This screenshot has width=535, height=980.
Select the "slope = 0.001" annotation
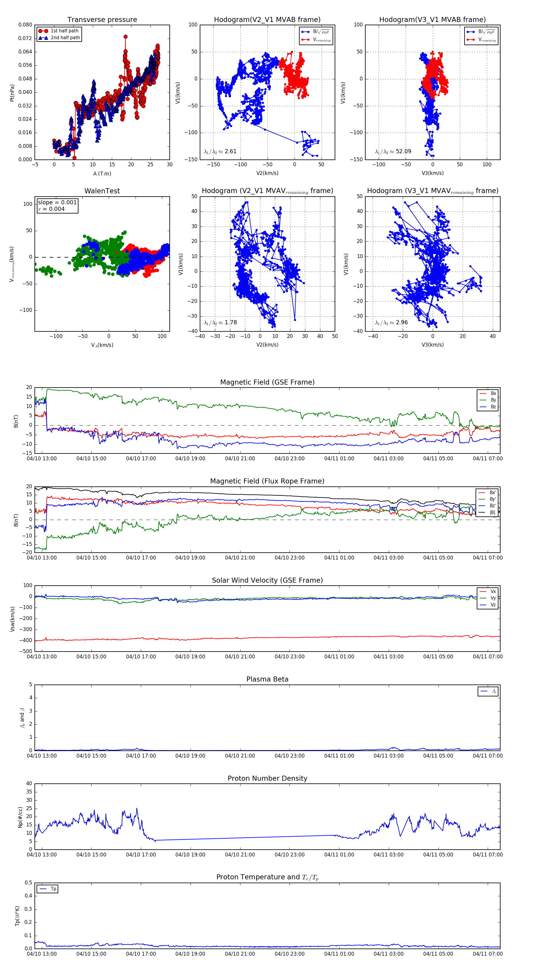57,203
